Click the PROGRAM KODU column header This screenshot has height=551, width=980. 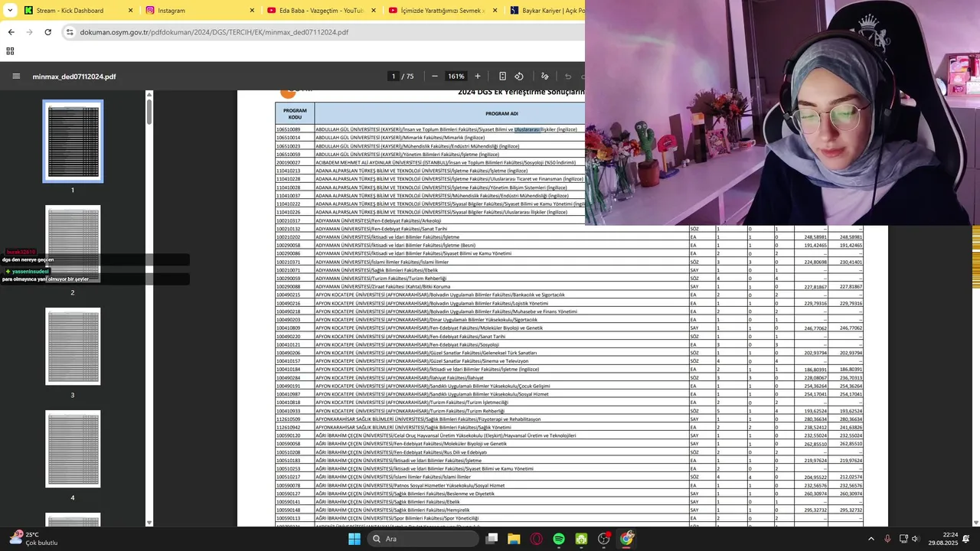point(295,113)
